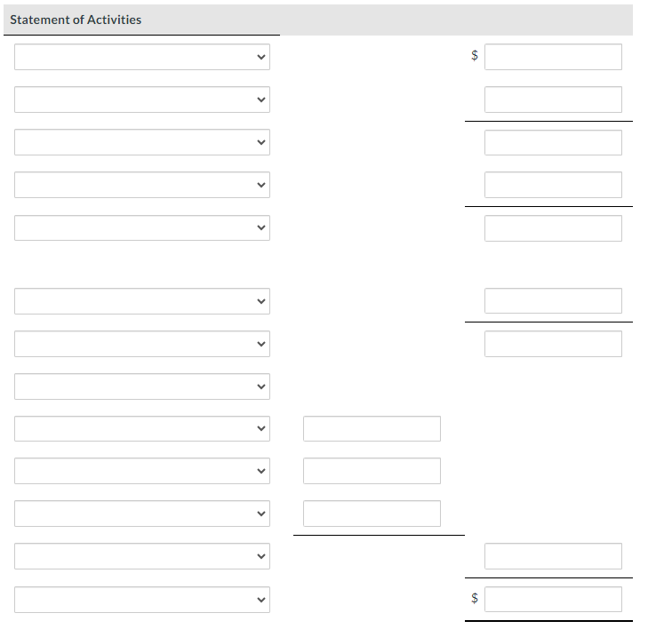Expand the seventh row dropdown
The width and height of the screenshot is (672, 637).
(x=141, y=343)
